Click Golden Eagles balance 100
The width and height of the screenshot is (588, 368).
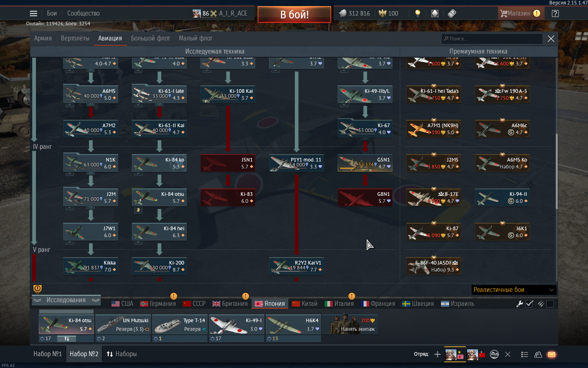coord(388,13)
